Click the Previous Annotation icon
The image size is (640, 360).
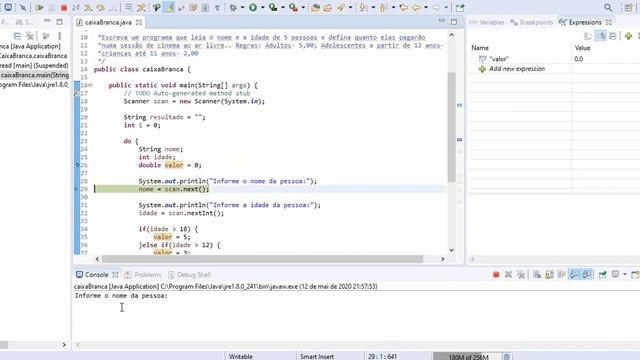coord(384,7)
